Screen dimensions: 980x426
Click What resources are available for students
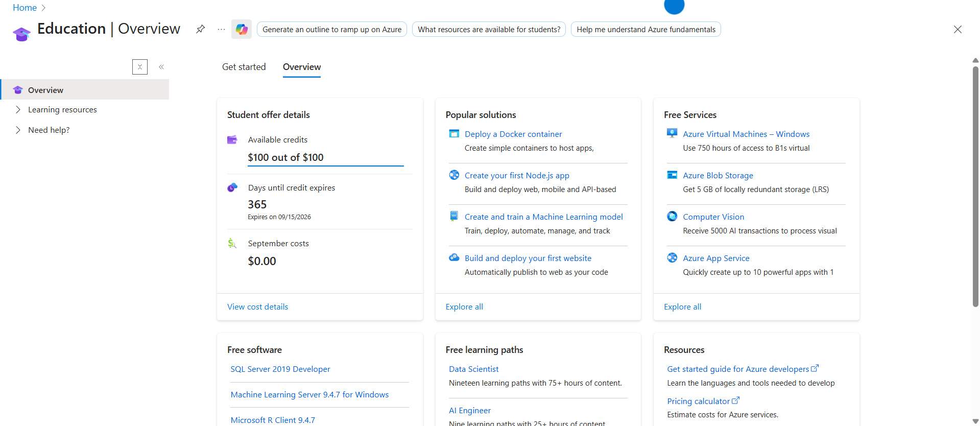click(x=489, y=30)
